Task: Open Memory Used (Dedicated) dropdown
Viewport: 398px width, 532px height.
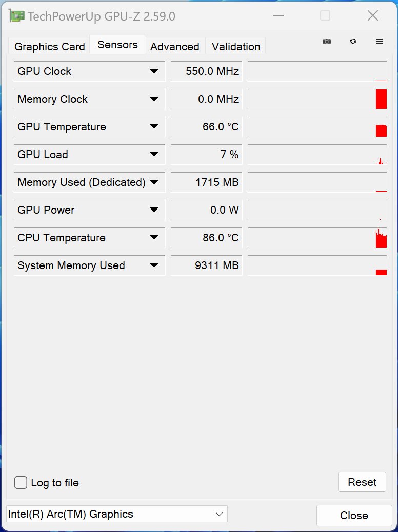Action: (x=154, y=182)
